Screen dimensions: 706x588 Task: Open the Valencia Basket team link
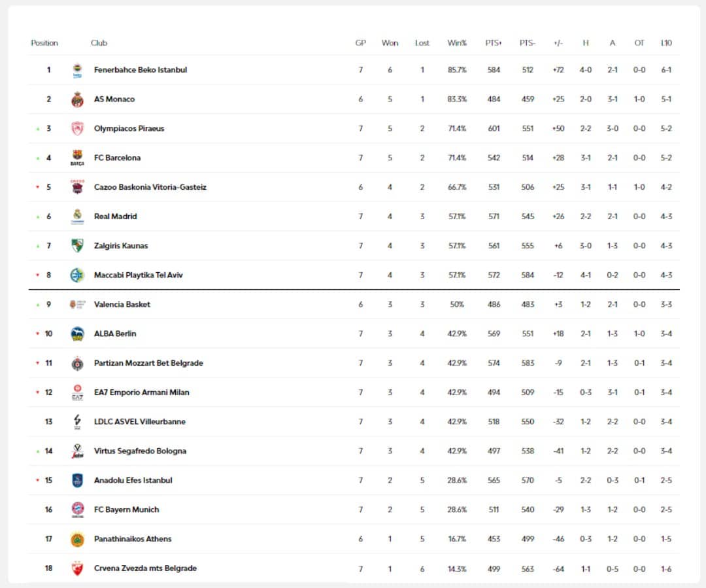(122, 304)
